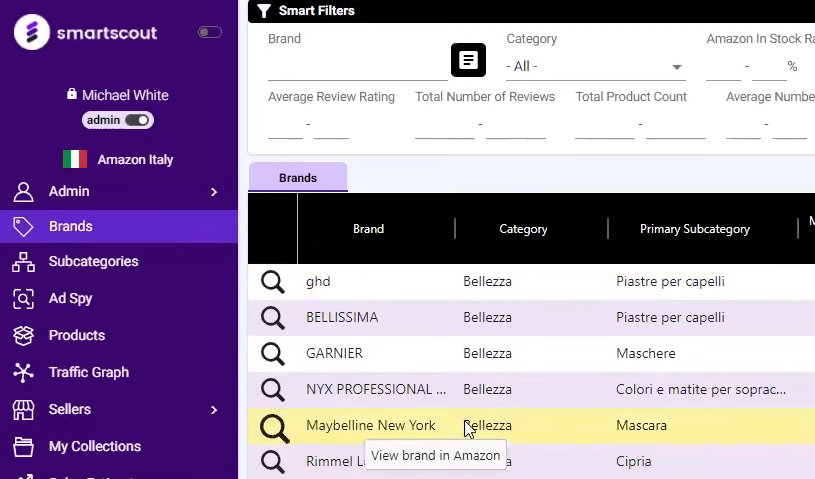The width and height of the screenshot is (815, 479).
Task: Click Colori e matite per soprac... cell
Action: pyautogui.click(x=701, y=389)
